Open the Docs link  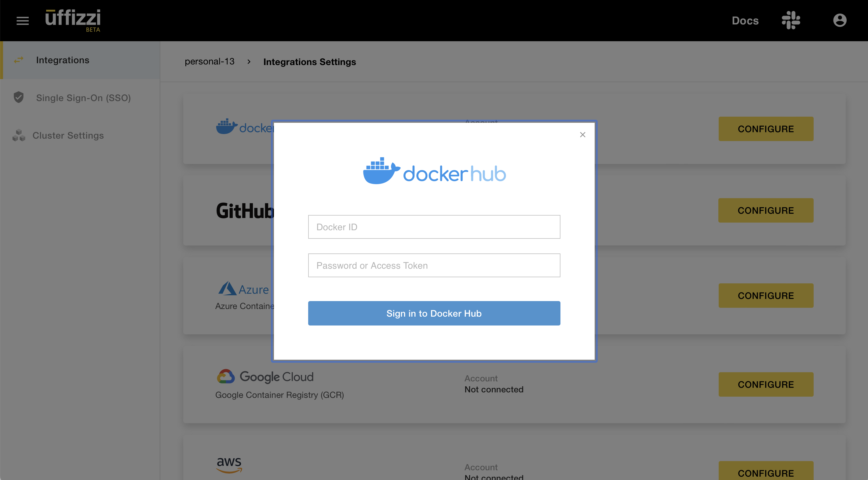pyautogui.click(x=745, y=20)
